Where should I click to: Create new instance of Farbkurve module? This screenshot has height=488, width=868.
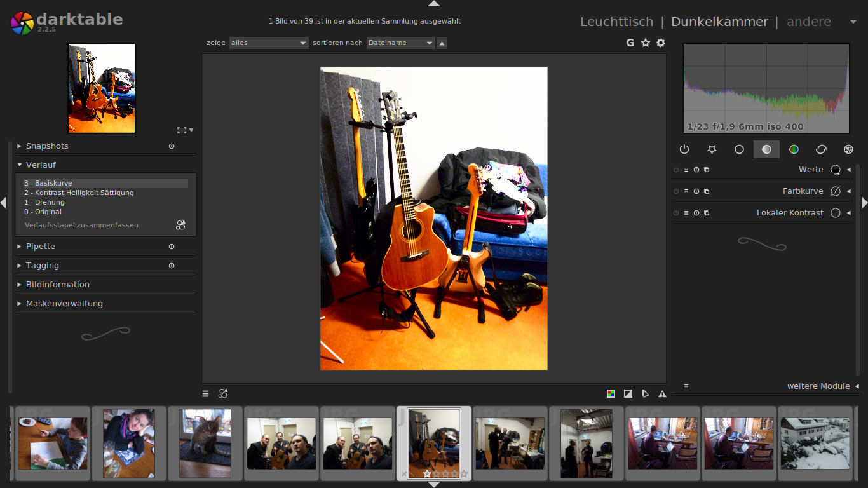[707, 191]
